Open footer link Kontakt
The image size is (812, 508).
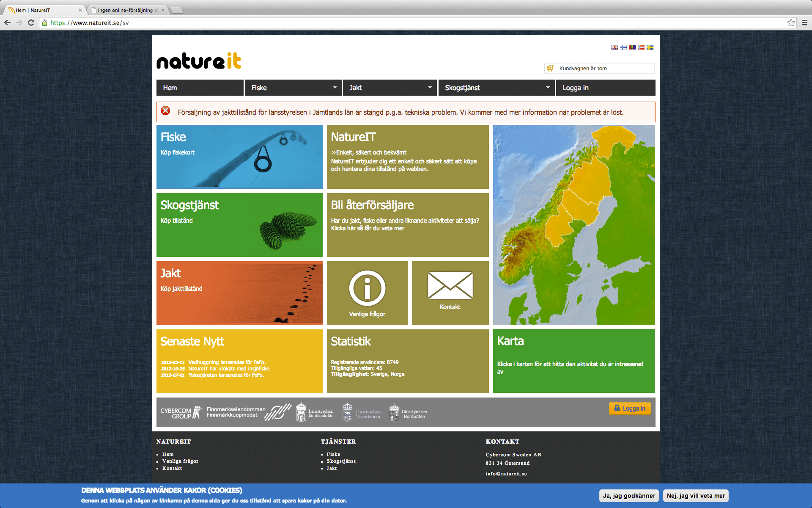click(172, 468)
